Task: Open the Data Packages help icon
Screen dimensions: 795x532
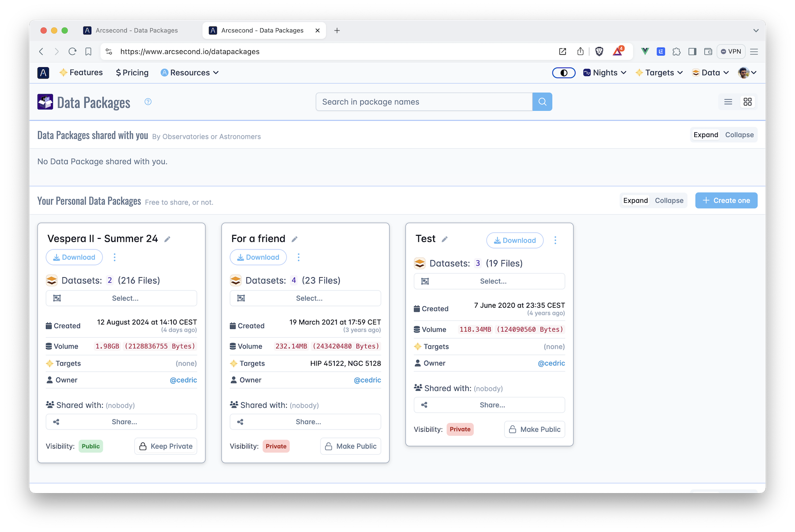Action: pyautogui.click(x=148, y=102)
